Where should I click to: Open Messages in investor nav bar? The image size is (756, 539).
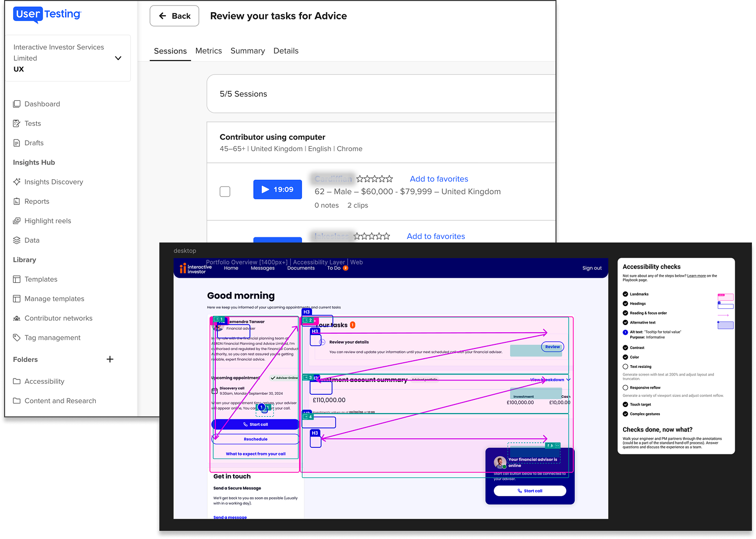click(263, 268)
